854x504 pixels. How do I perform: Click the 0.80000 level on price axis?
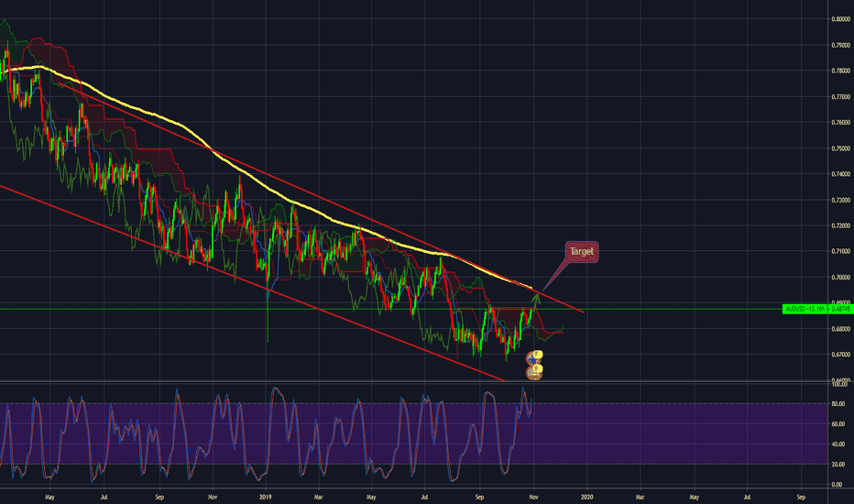tap(840, 19)
